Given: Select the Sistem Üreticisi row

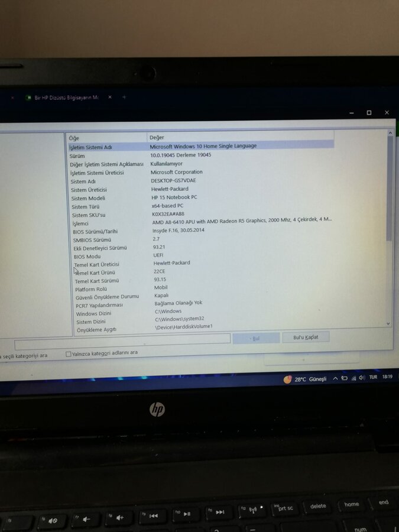Looking at the screenshot, I should pyautogui.click(x=89, y=190).
